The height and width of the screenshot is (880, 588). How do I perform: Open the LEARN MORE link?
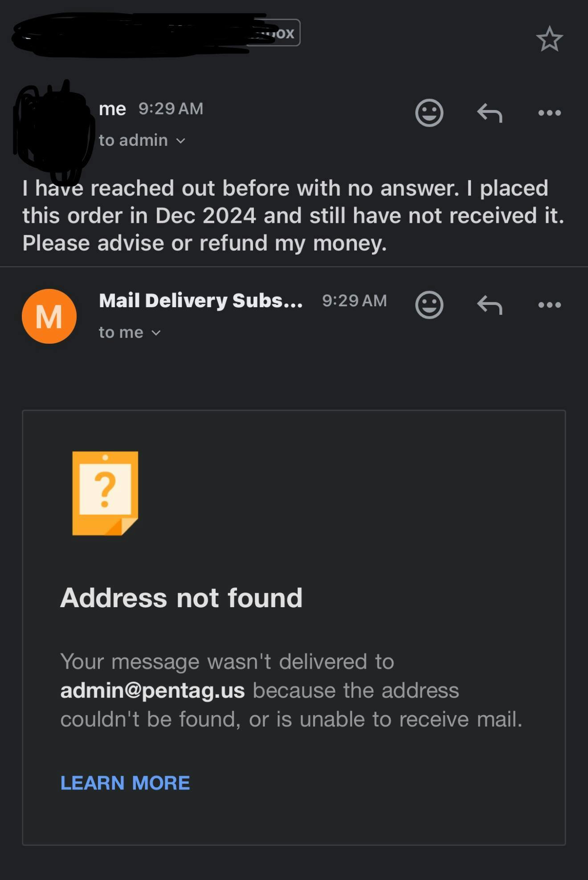125,783
